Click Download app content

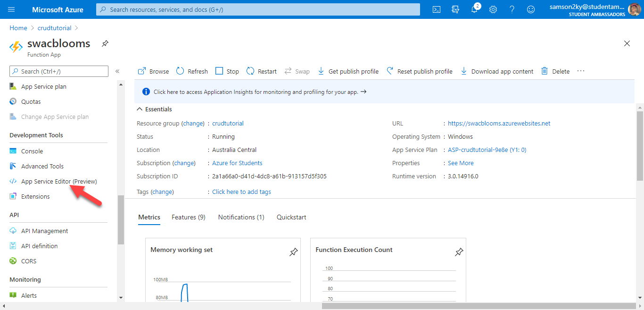tap(497, 71)
